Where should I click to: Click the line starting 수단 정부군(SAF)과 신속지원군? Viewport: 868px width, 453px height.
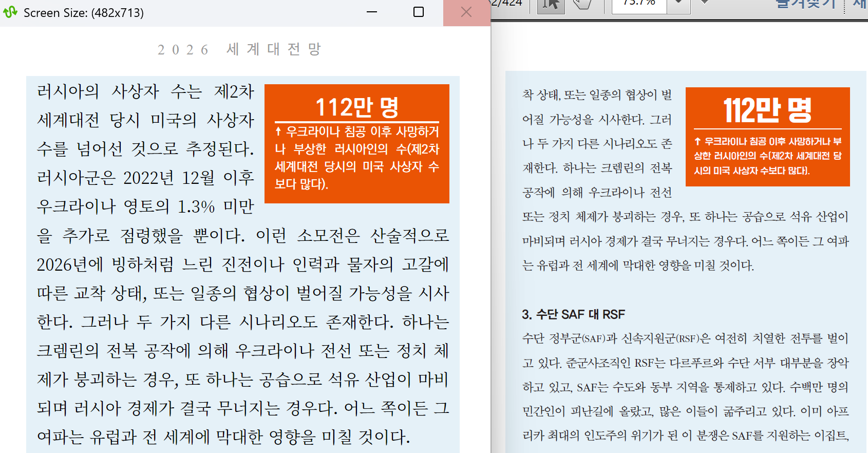click(685, 338)
